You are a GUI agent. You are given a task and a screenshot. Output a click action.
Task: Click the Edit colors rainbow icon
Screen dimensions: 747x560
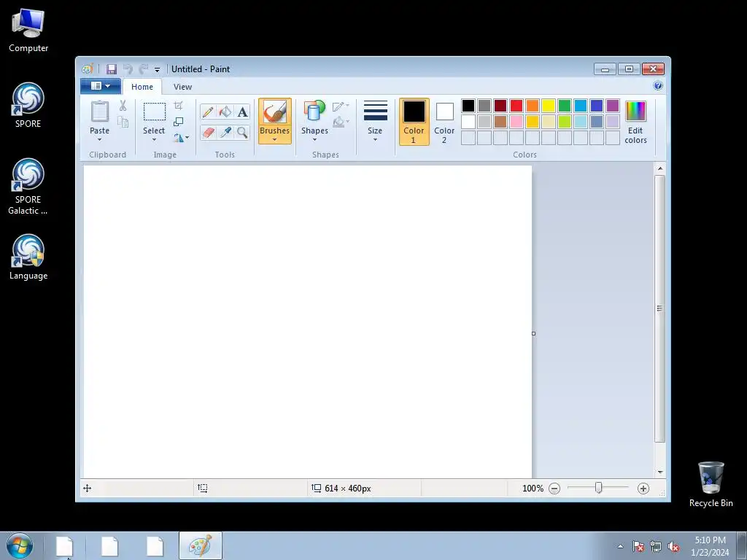tap(635, 112)
